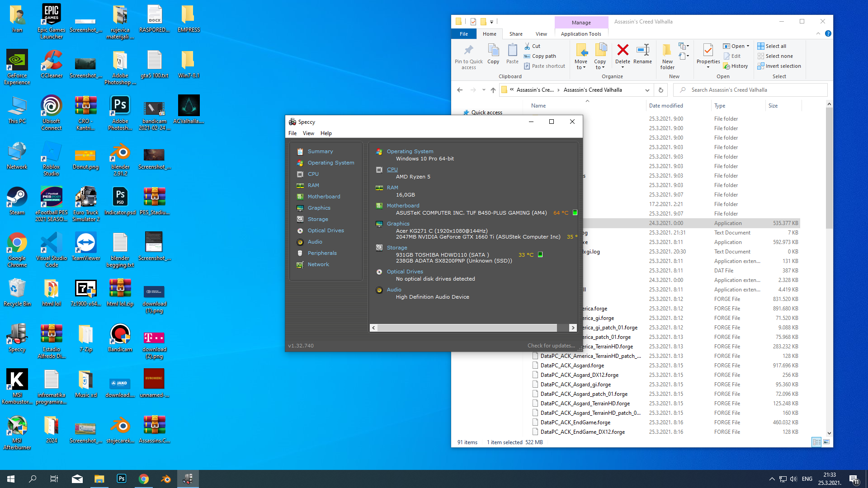Open the Summary section in Speccy sidebar
Viewport: 868px width, 488px height.
click(x=320, y=151)
